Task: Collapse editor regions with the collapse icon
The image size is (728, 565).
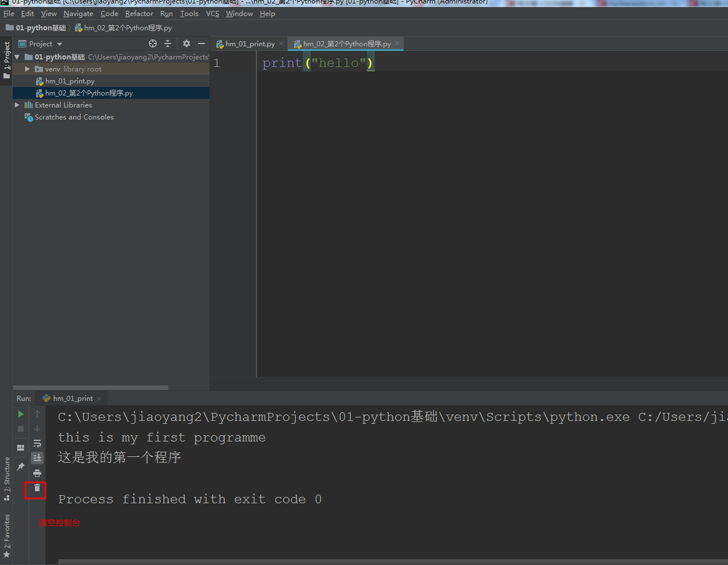Action: tap(167, 43)
